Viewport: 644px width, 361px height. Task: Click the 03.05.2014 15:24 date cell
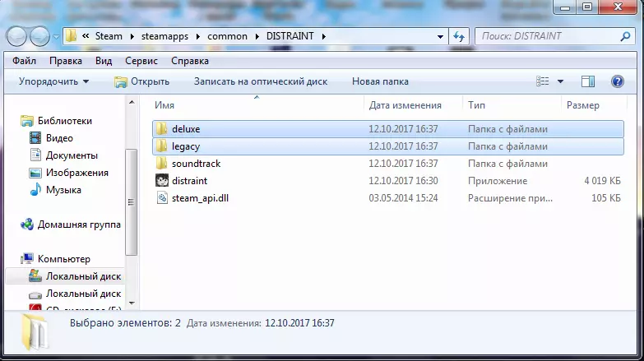[x=403, y=198]
